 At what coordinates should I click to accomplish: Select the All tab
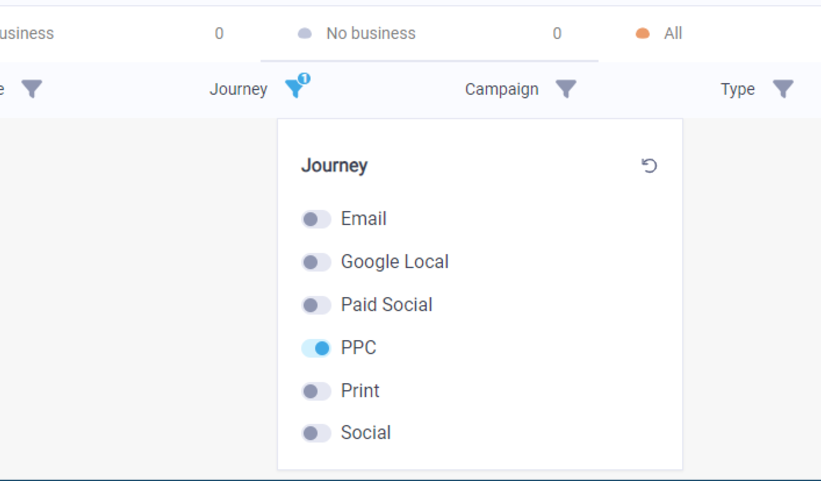673,33
